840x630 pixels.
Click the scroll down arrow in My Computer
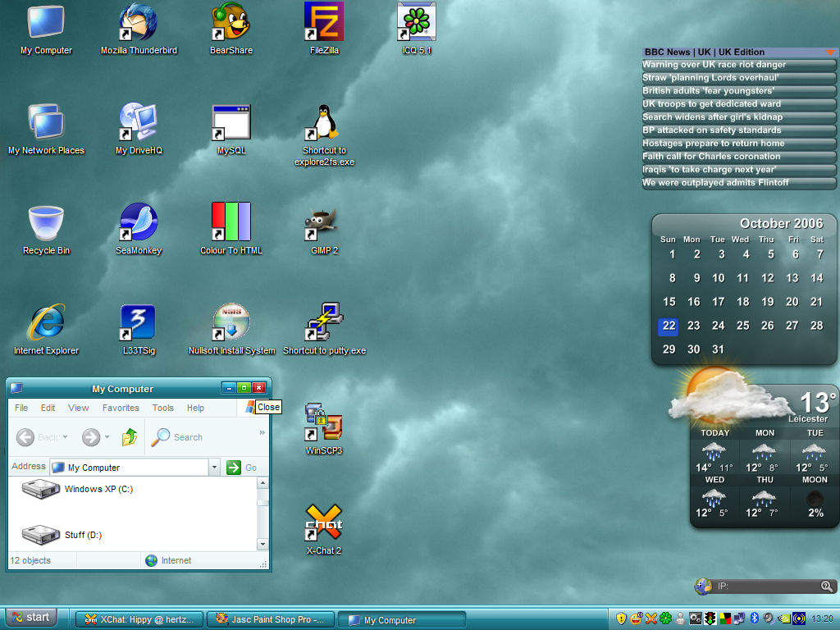(x=262, y=545)
